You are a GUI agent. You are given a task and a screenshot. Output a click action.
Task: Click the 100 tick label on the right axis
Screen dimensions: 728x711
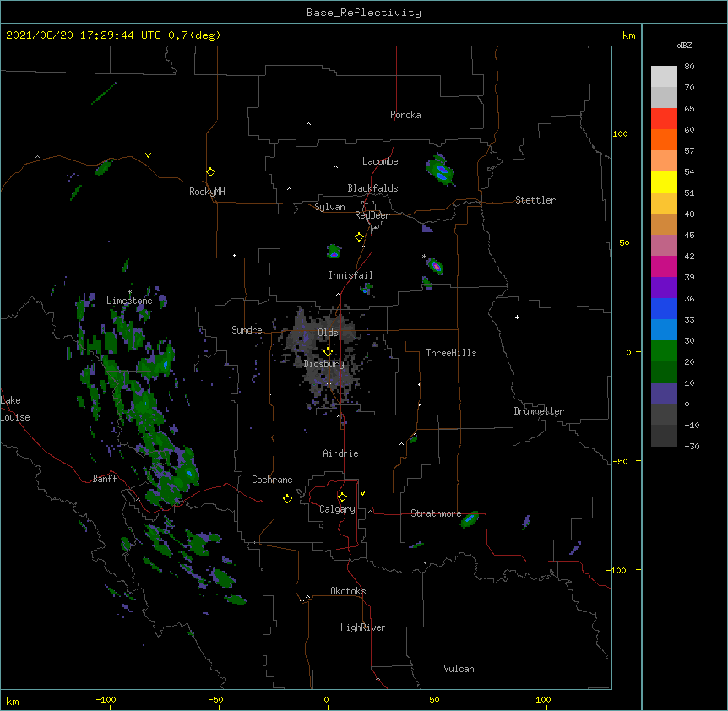(x=620, y=133)
